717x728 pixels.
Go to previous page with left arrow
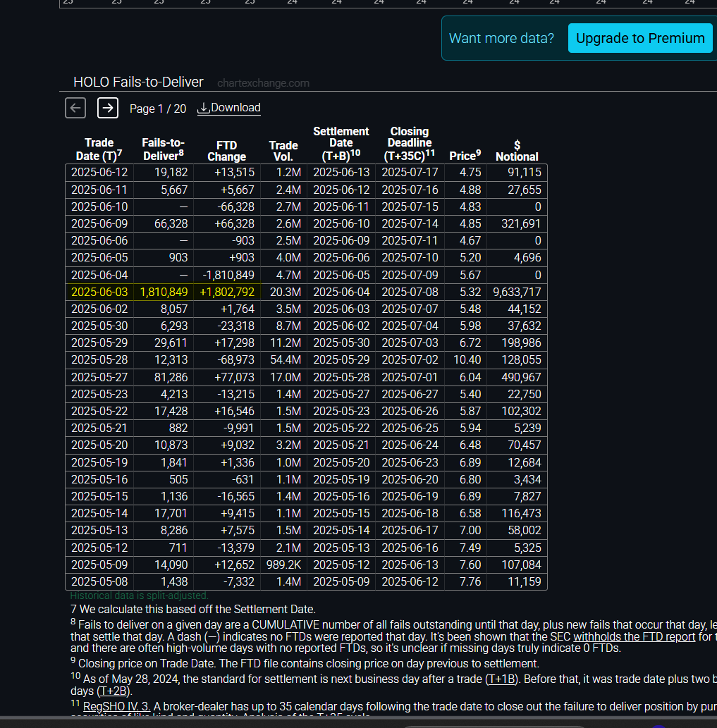[x=75, y=109]
